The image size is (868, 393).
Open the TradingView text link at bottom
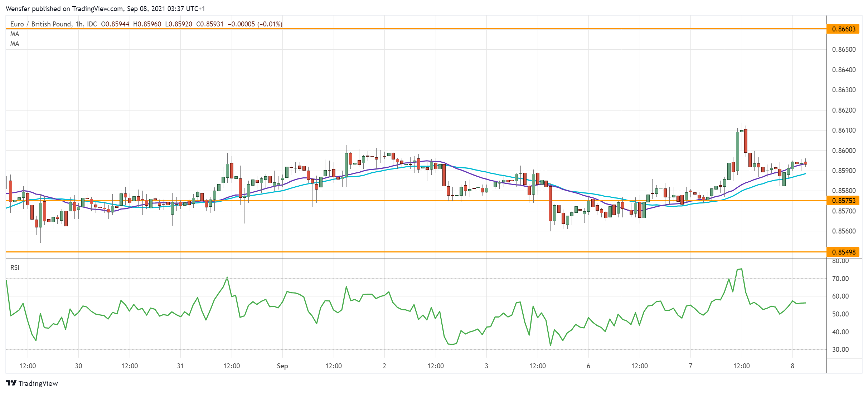tap(38, 383)
